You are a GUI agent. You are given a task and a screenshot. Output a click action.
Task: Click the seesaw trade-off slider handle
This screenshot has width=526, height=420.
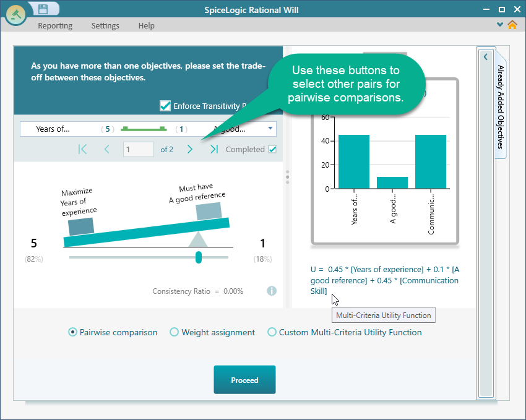click(x=199, y=257)
